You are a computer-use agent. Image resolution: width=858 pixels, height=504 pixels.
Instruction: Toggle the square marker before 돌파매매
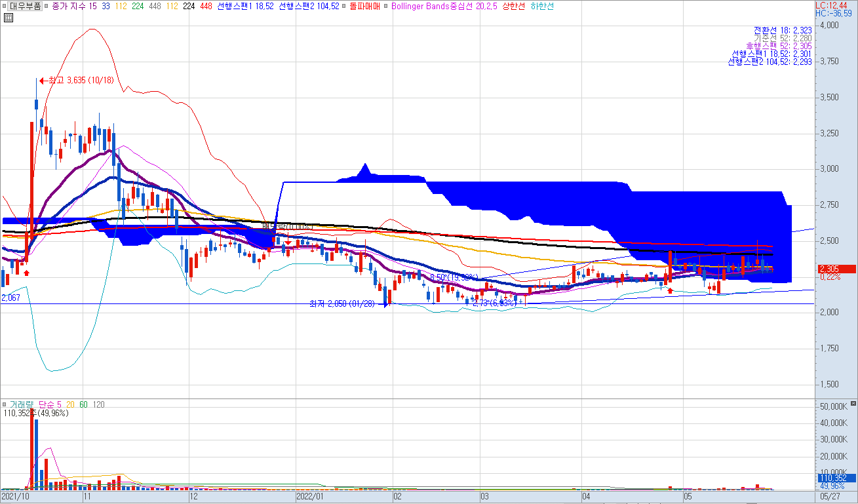point(344,5)
